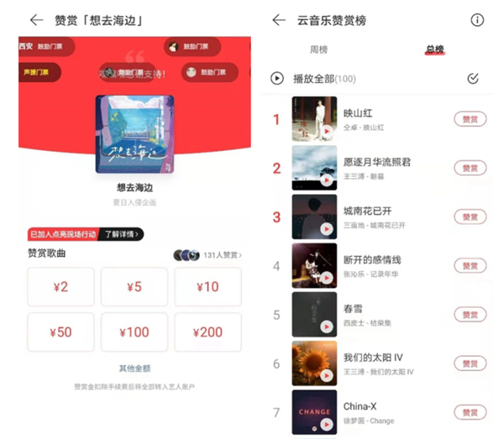Play China-X via its cover play icon
This screenshot has height=439, width=504.
pos(327,424)
